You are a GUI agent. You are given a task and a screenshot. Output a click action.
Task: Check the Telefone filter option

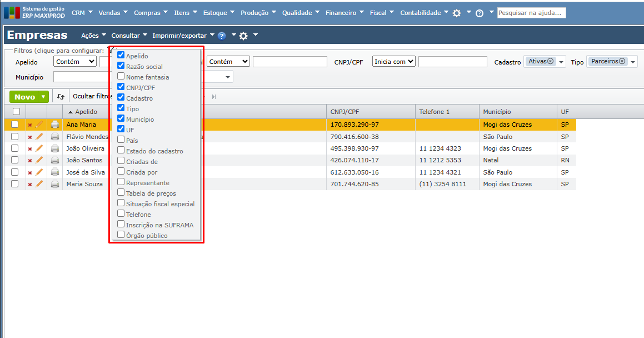click(121, 213)
